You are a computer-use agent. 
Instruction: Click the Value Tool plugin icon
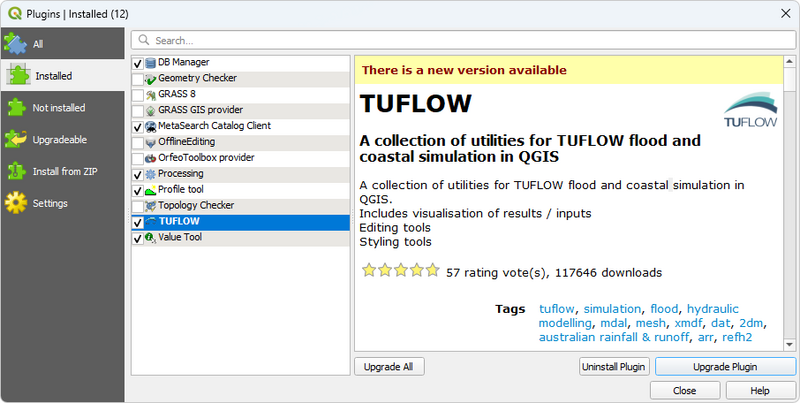[151, 238]
